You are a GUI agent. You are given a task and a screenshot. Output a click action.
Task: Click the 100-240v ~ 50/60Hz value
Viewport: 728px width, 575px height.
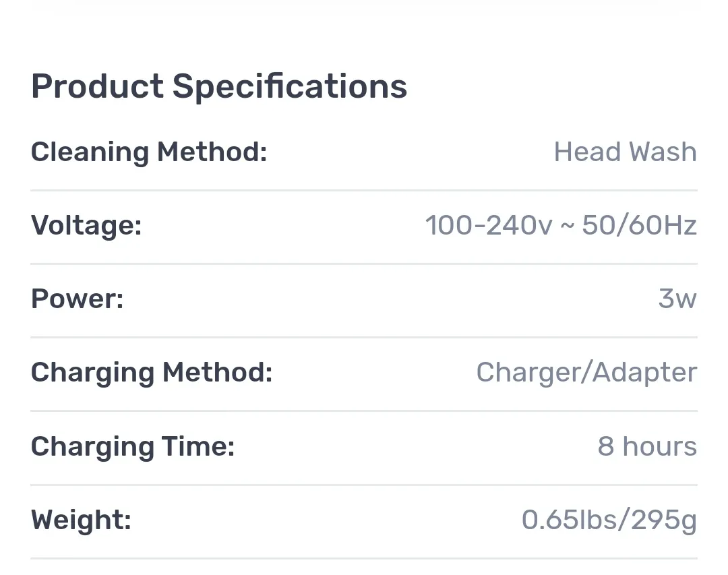tap(561, 225)
